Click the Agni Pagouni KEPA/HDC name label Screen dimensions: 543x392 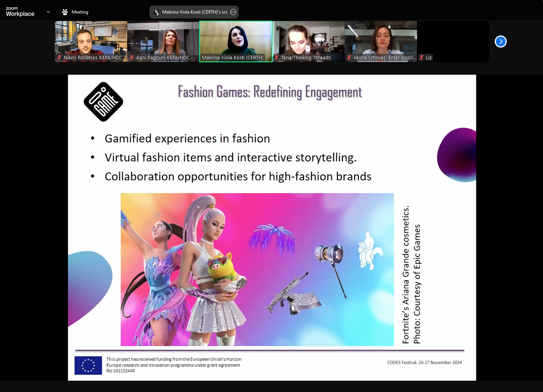(163, 58)
